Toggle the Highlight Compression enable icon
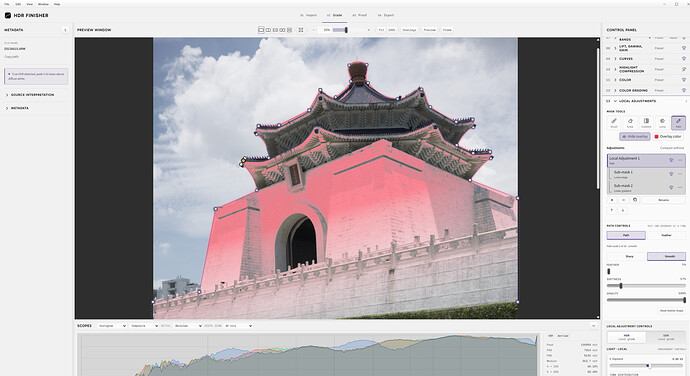Image resolution: width=690 pixels, height=376 pixels. pyautogui.click(x=684, y=69)
